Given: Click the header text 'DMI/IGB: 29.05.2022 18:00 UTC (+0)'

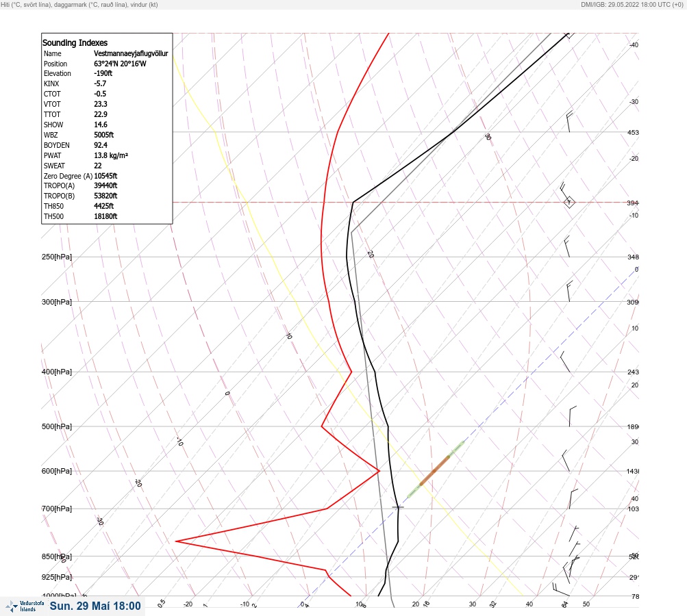Looking at the screenshot, I should click(x=632, y=4).
